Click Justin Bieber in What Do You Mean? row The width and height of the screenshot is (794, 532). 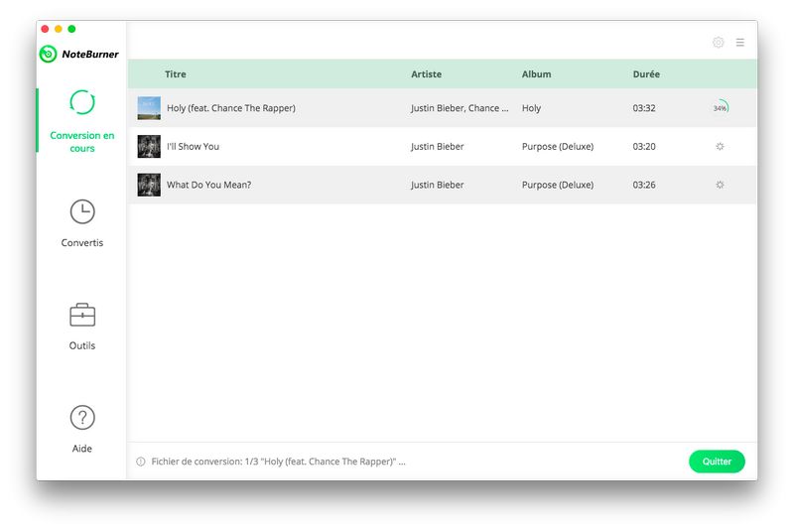pyautogui.click(x=437, y=185)
